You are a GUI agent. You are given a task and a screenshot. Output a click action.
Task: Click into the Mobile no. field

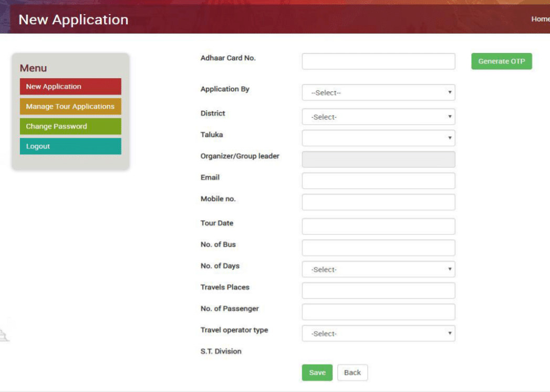pyautogui.click(x=378, y=202)
